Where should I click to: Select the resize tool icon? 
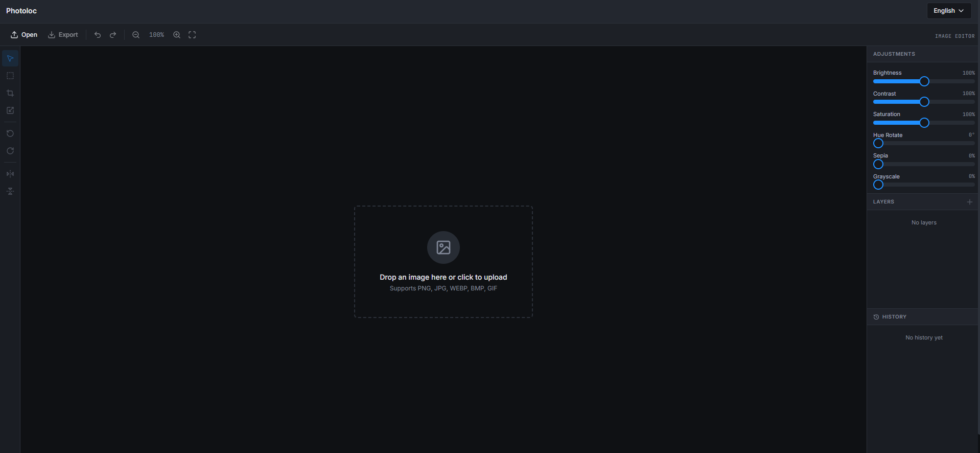10,110
